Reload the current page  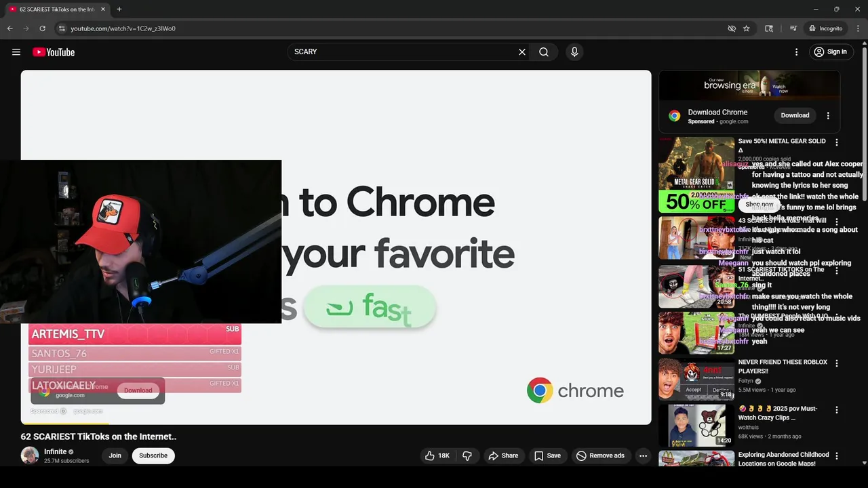click(x=42, y=28)
